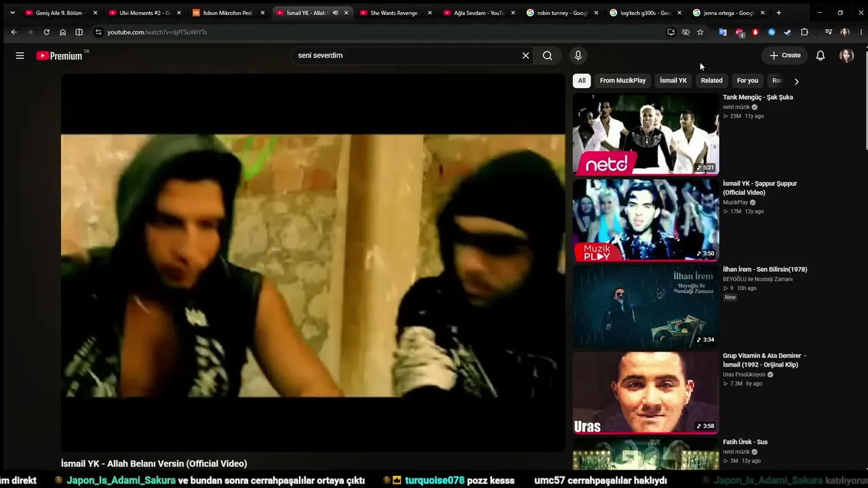Switch to the robin tunney Google tab

pos(562,13)
